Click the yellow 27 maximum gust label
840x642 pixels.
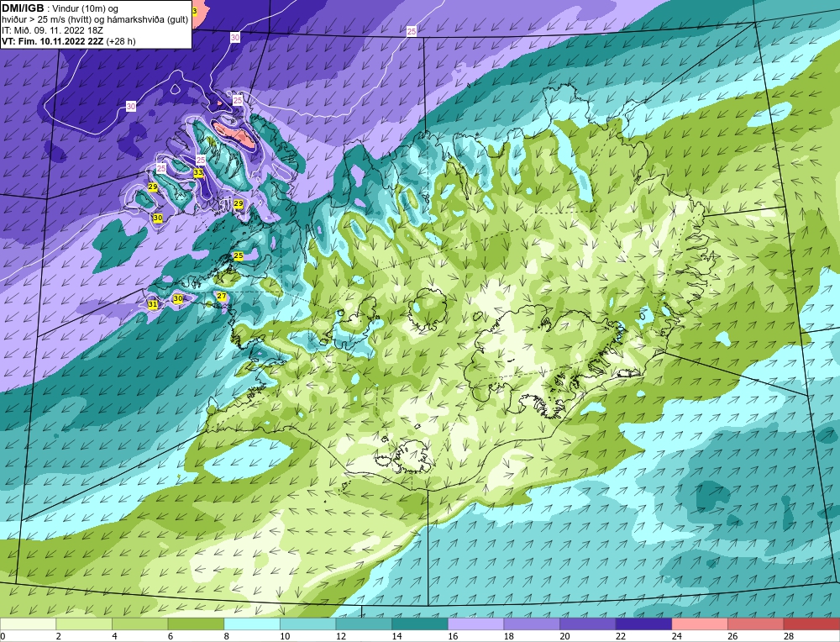pos(221,297)
